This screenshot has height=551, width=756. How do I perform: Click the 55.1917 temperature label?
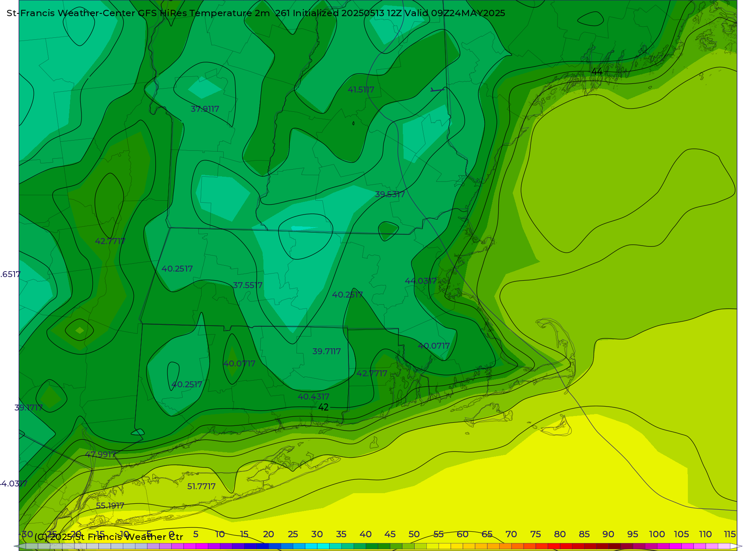click(110, 506)
